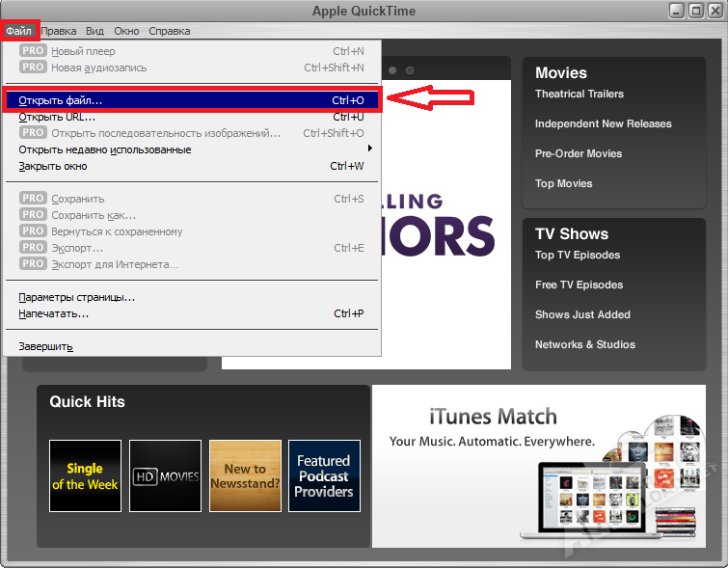Viewport: 728px width, 569px height.
Task: Open Featured Podcast Providers tile
Action: (324, 475)
